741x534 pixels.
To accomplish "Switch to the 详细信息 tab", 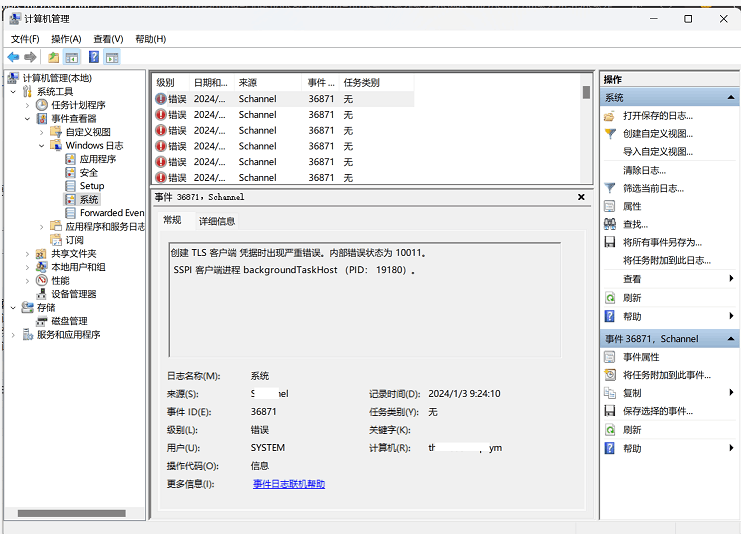I will click(x=217, y=221).
